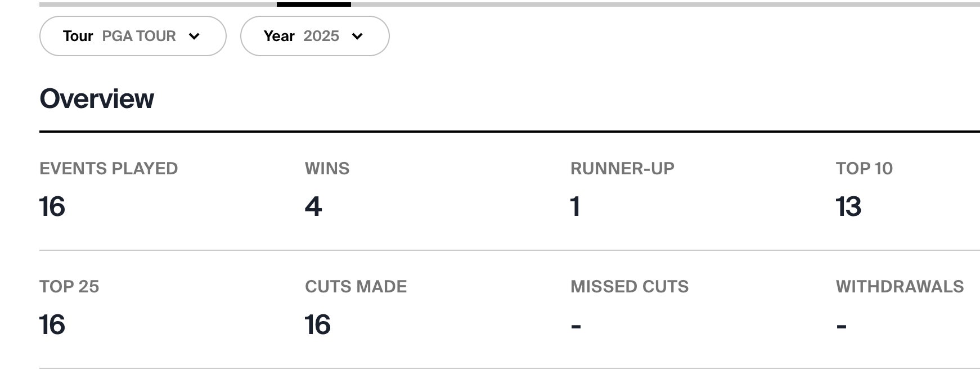Click the WINS stat label
The width and height of the screenshot is (980, 370).
327,169
